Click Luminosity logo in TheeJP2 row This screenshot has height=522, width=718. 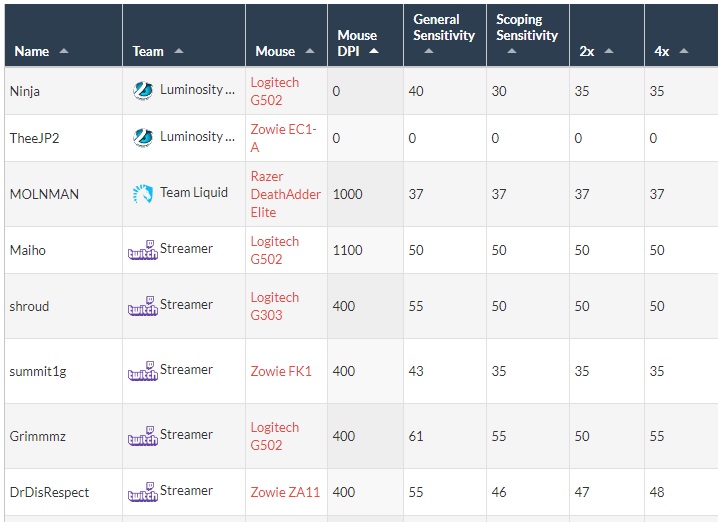click(x=143, y=138)
